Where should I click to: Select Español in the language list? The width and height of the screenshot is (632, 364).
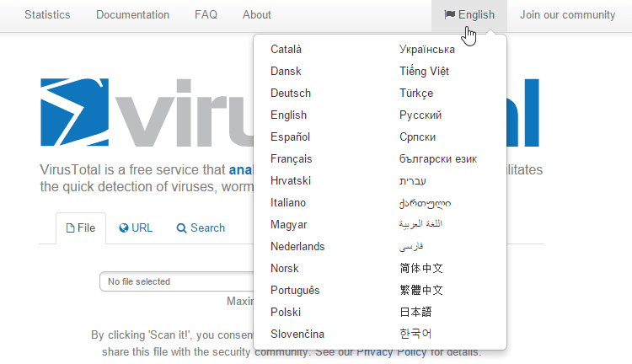(x=291, y=137)
